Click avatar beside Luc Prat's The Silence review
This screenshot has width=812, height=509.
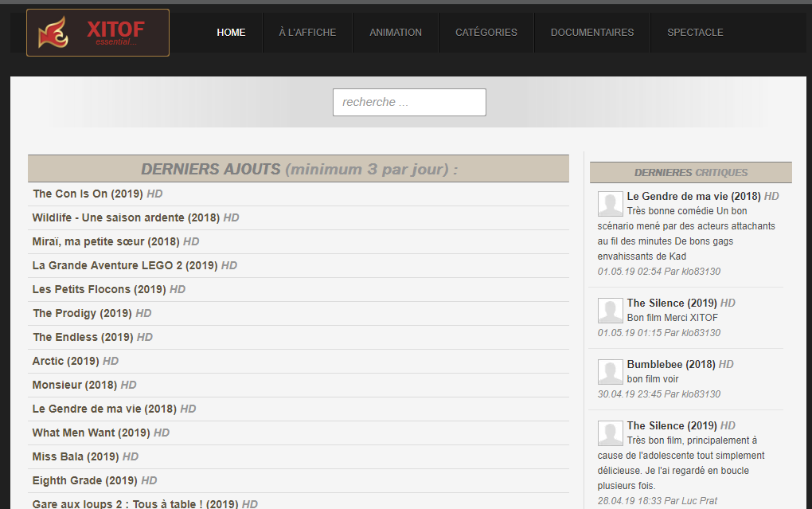[610, 433]
